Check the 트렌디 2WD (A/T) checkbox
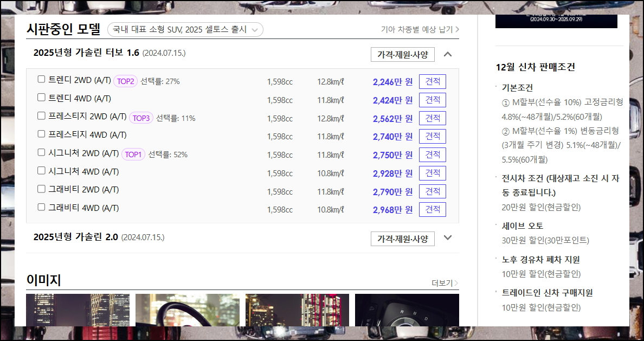This screenshot has width=644, height=341. pos(41,79)
